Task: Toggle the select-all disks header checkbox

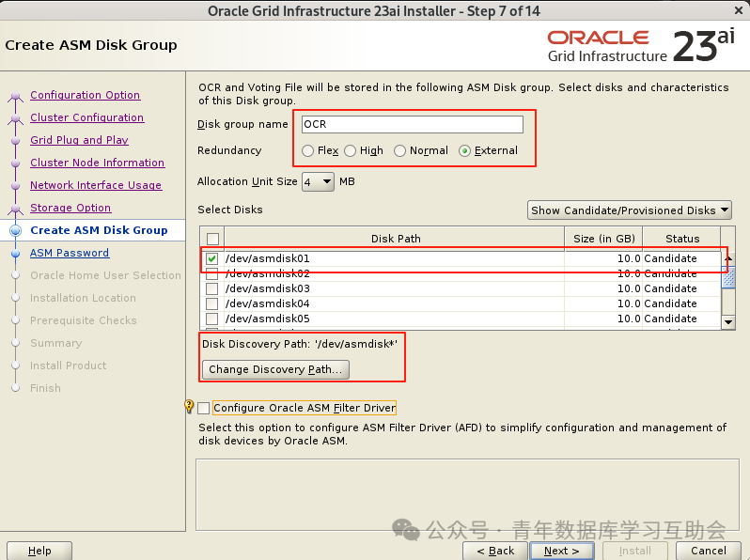Action: [212, 239]
